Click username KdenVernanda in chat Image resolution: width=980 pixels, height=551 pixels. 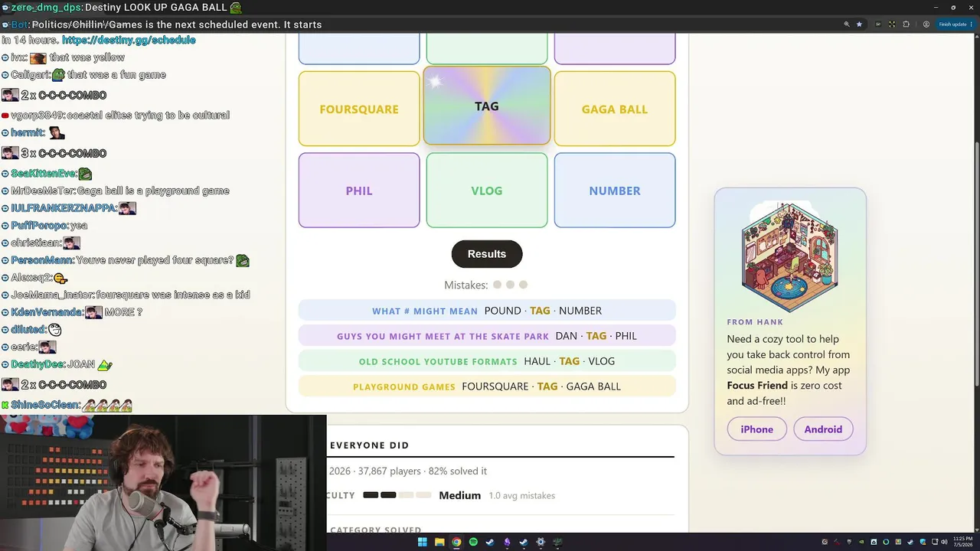tap(46, 312)
